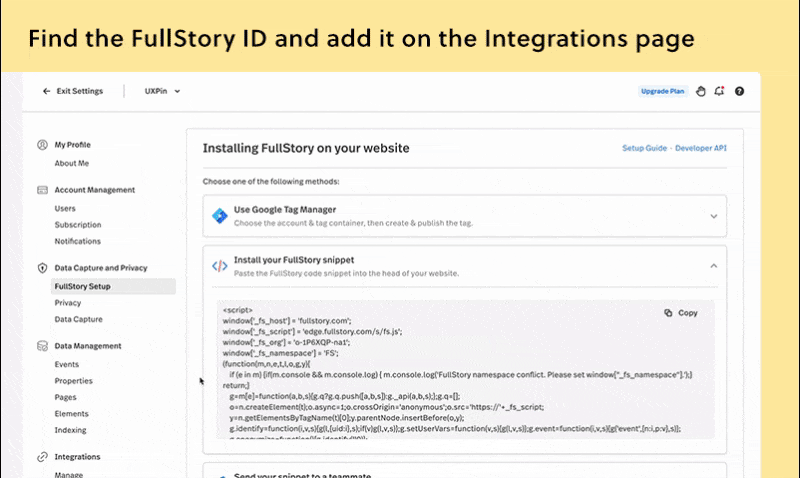Viewport: 800px width, 478px height.
Task: Select FullStory Setup in sidebar
Action: pos(113,286)
